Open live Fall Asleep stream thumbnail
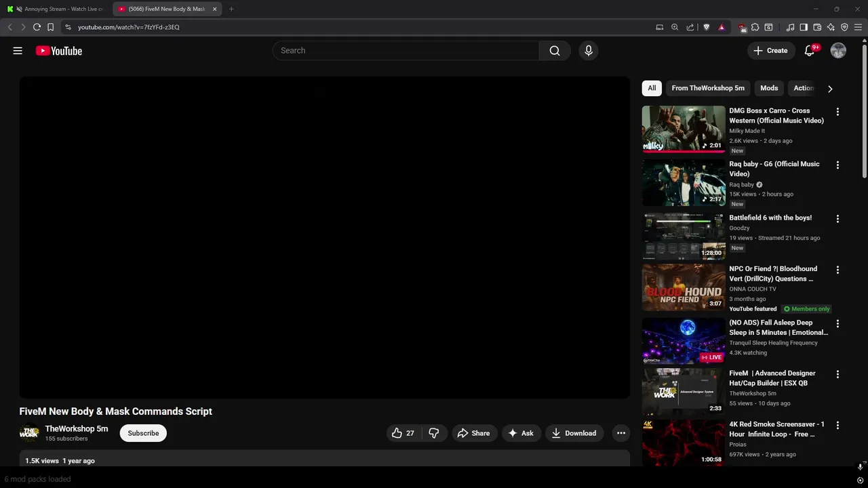 [x=684, y=341]
